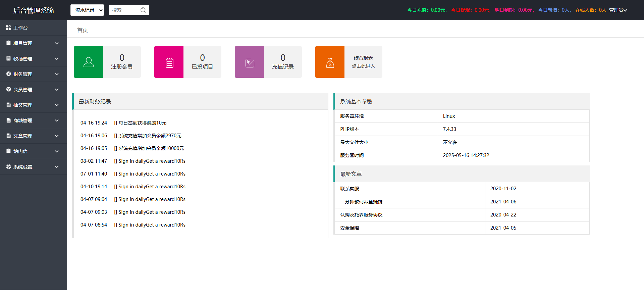Select the 04-10 19:14 sign in record
This screenshot has width=644, height=295.
coord(133,187)
